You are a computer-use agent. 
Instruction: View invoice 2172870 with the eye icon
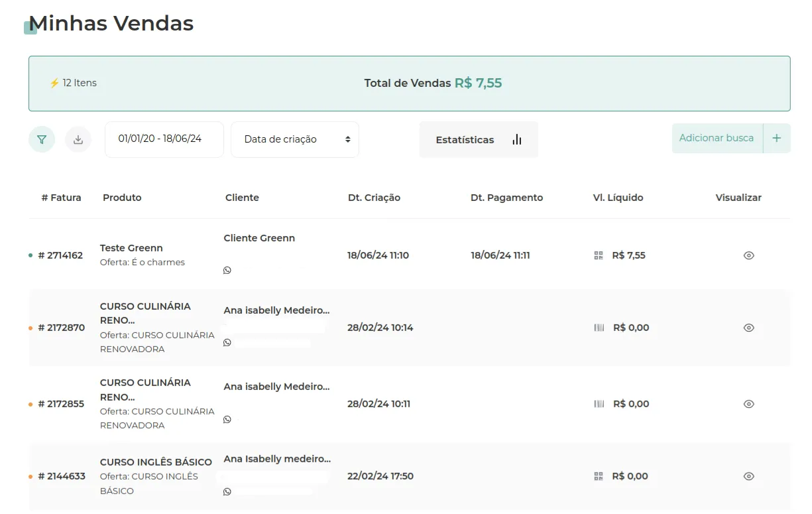point(749,328)
